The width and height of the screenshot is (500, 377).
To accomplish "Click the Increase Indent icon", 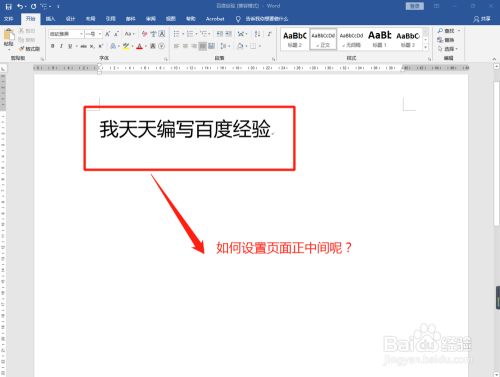I will click(x=228, y=34).
